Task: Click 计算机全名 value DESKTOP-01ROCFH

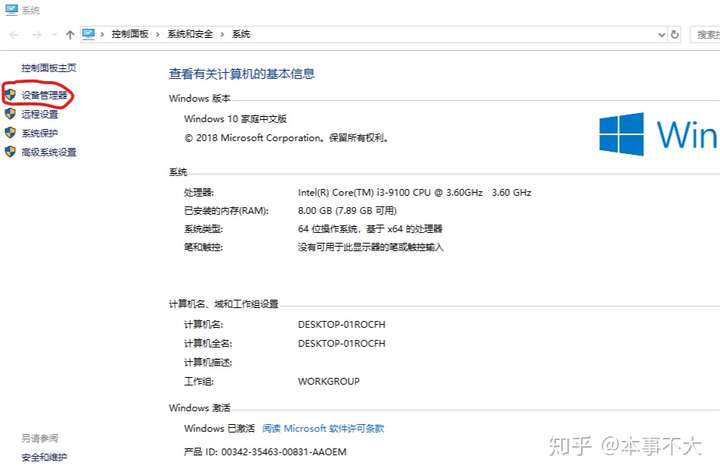Action: click(x=342, y=344)
